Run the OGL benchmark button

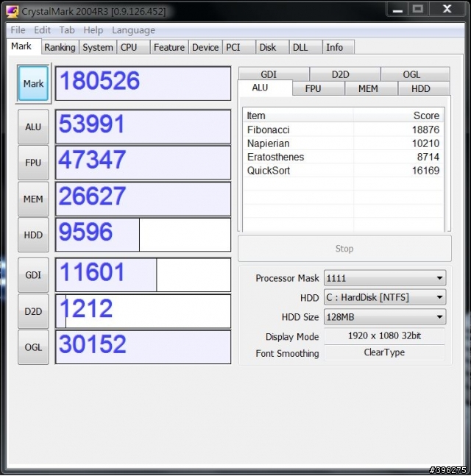coord(33,347)
